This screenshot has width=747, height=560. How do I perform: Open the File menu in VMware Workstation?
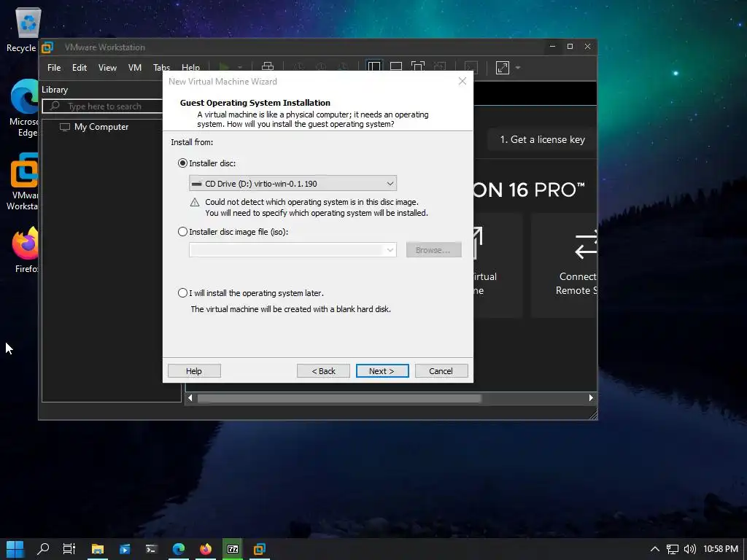[54, 68]
